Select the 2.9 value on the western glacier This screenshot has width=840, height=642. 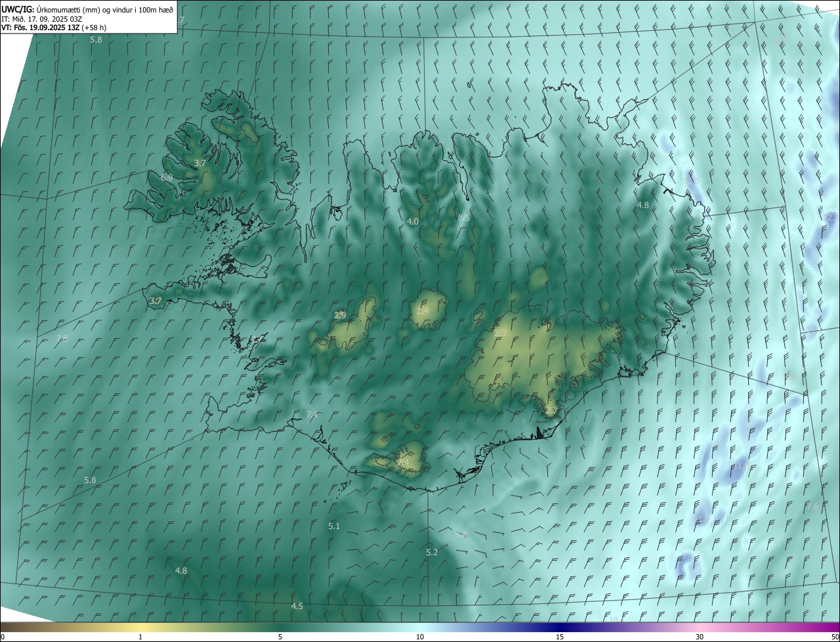point(340,316)
